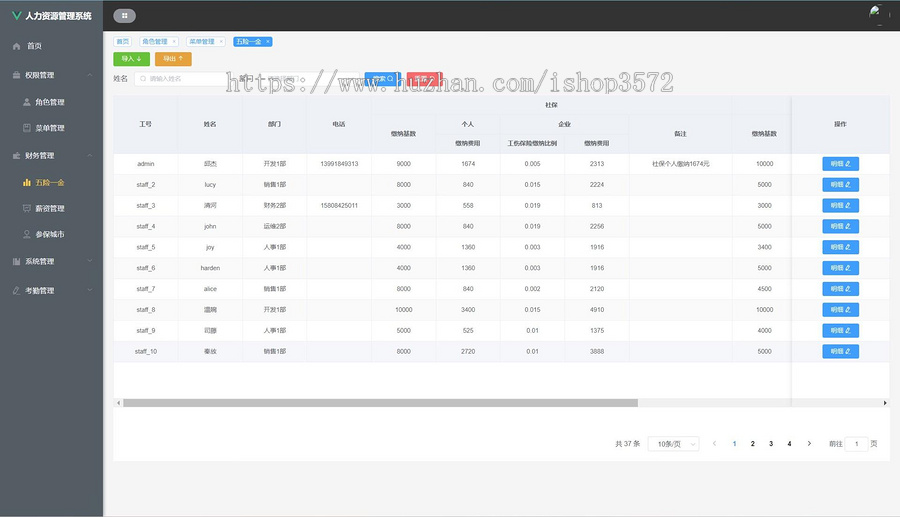Click the icon beside 菜单管理 in sidebar
Screen dimensions: 900x517
tap(26, 128)
